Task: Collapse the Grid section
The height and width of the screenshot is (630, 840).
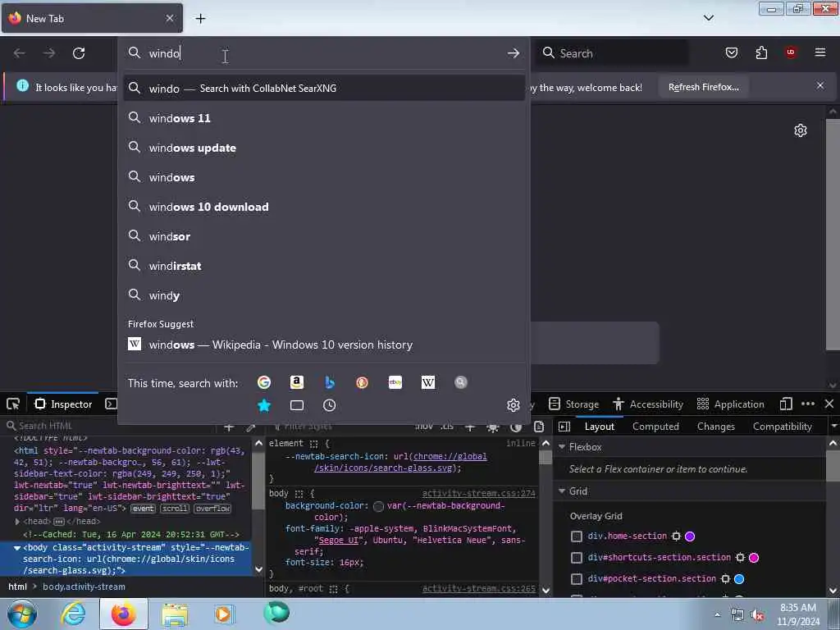Action: pos(562,491)
